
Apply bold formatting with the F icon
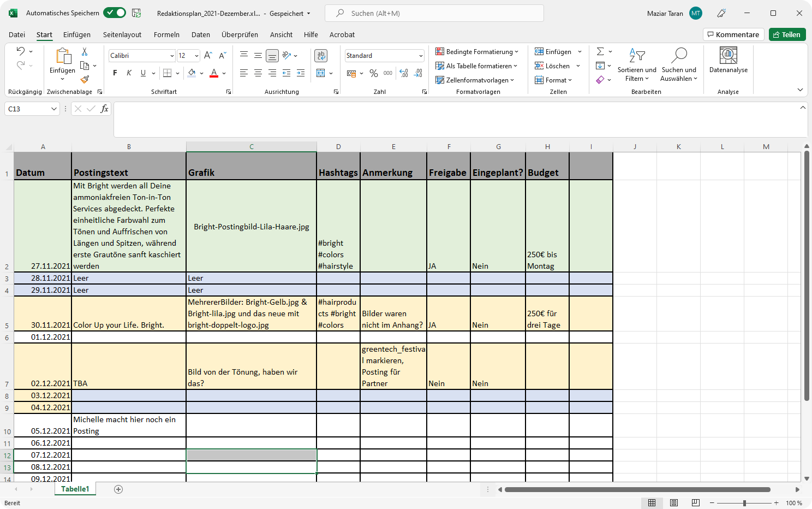point(115,72)
